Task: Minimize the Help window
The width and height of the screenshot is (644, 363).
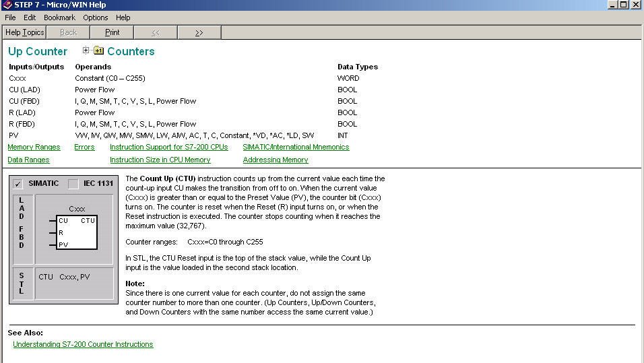Action: click(x=612, y=5)
